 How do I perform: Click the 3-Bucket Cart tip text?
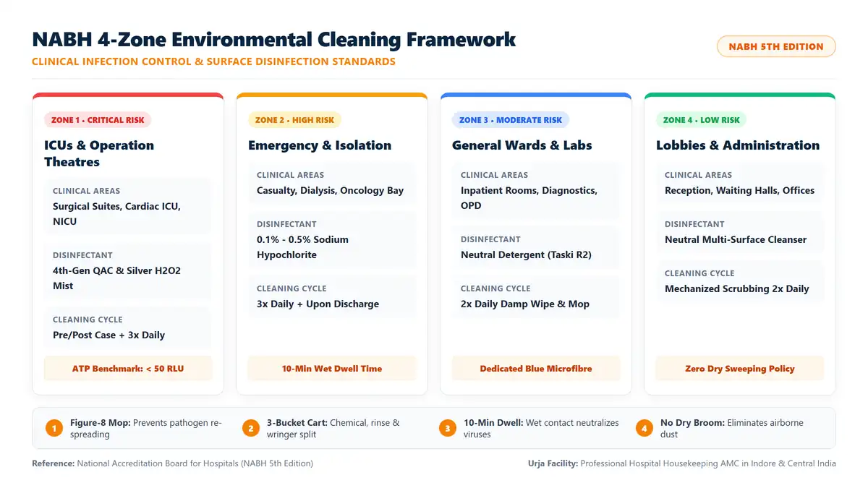click(333, 429)
